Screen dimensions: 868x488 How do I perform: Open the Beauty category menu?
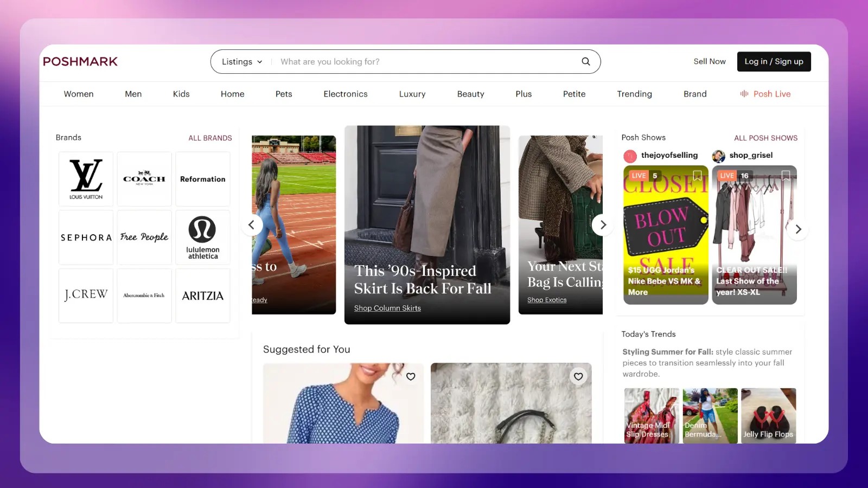coord(471,94)
